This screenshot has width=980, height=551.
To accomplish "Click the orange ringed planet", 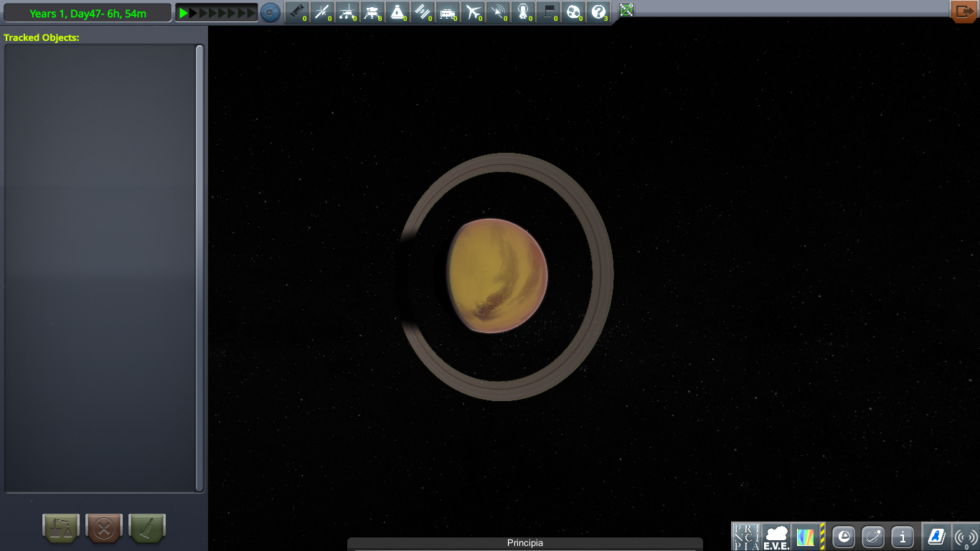I will (498, 275).
